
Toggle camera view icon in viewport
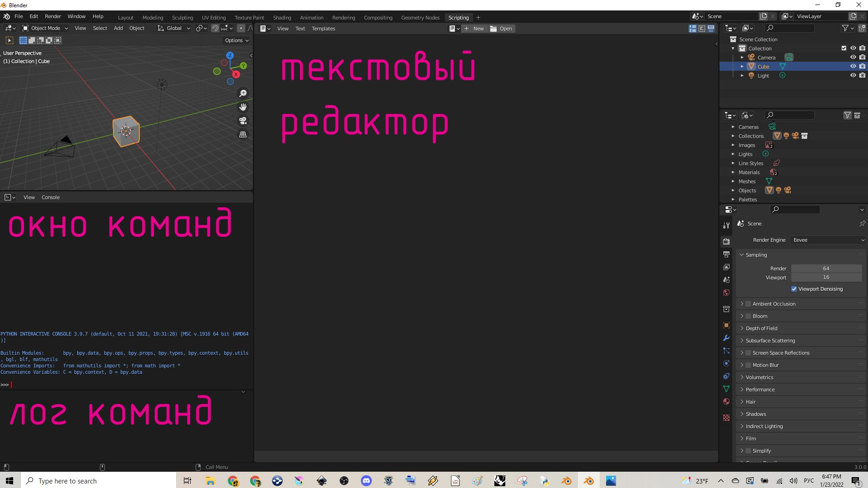click(x=243, y=121)
